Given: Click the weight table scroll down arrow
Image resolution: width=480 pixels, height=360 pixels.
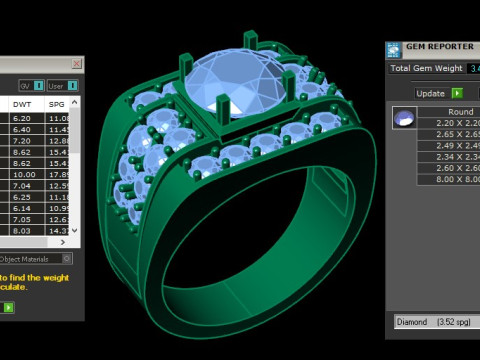Looking at the screenshot, I should click(75, 231).
